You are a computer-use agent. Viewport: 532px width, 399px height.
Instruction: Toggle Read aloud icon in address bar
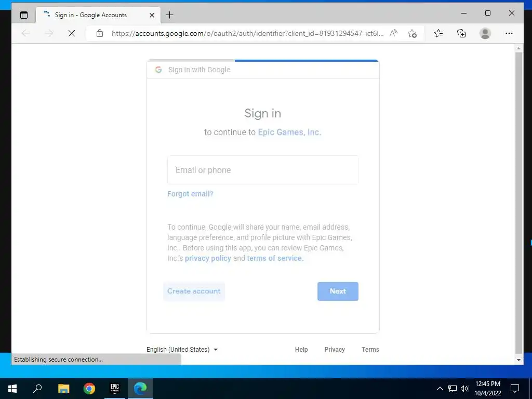point(394,33)
